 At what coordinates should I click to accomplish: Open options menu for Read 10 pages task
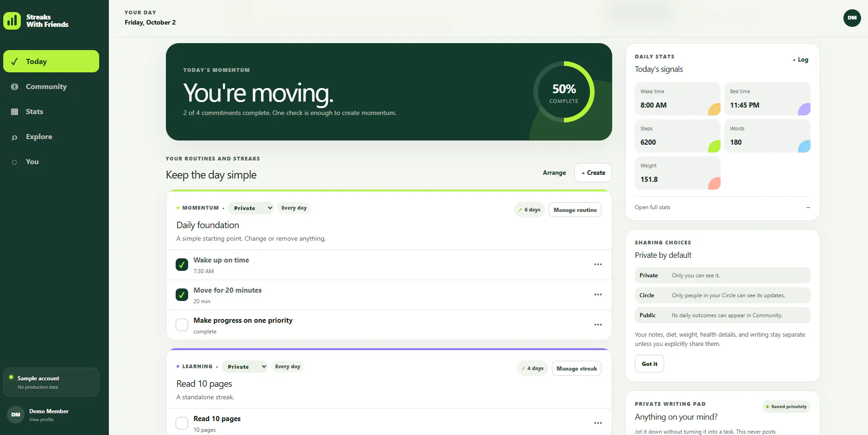598,423
